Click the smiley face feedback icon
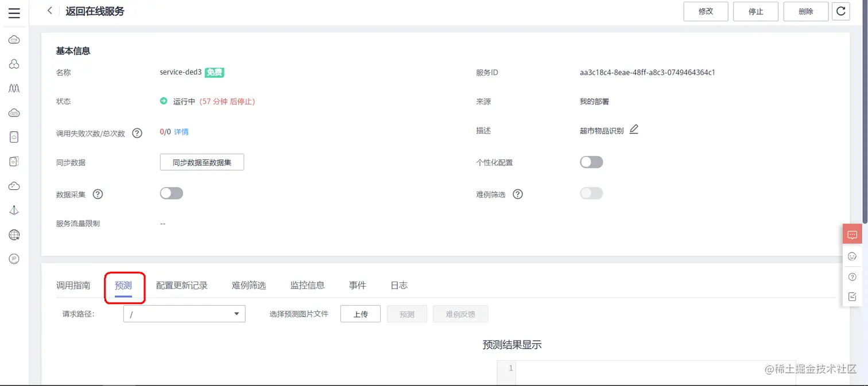This screenshot has height=386, width=868. pyautogui.click(x=852, y=256)
